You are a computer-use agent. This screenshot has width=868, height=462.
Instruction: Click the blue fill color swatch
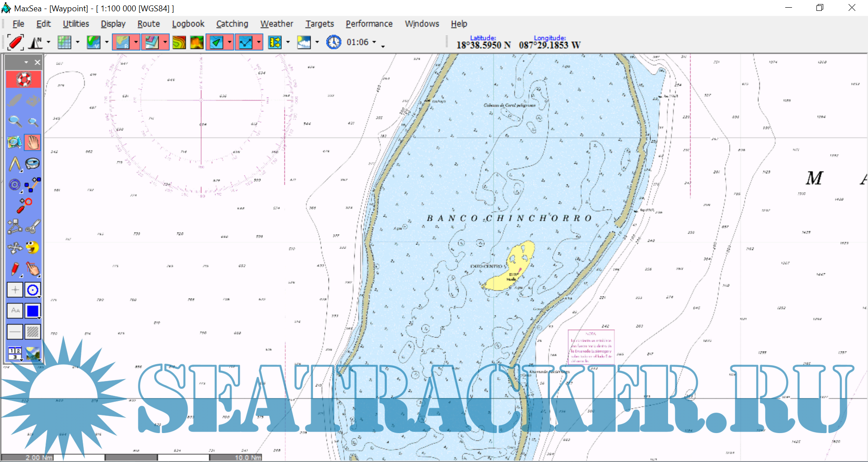(33, 311)
